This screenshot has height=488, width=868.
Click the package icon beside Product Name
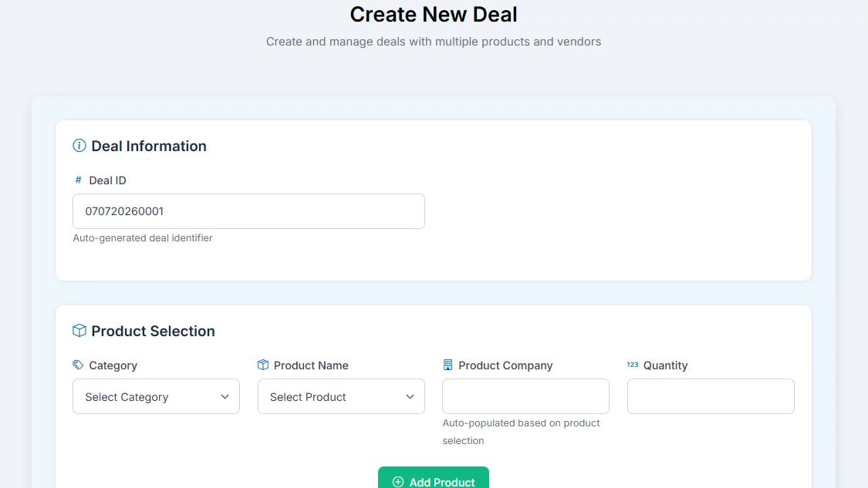(263, 365)
